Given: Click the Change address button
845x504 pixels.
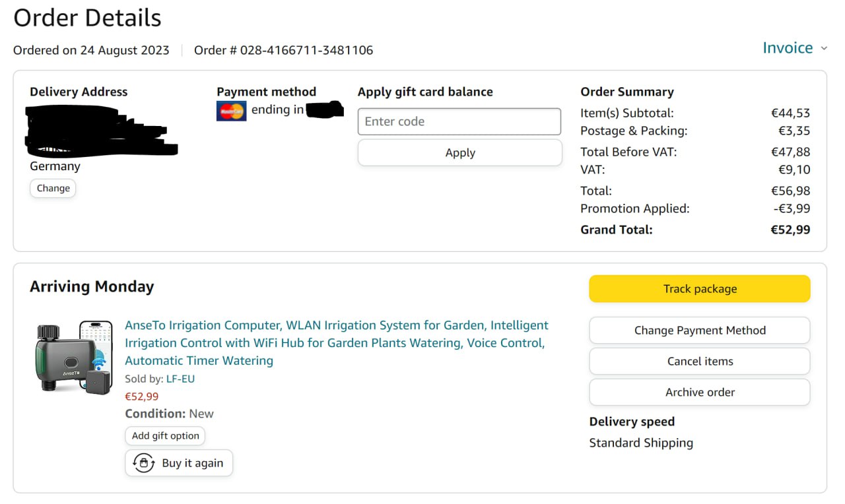Looking at the screenshot, I should pyautogui.click(x=53, y=189).
